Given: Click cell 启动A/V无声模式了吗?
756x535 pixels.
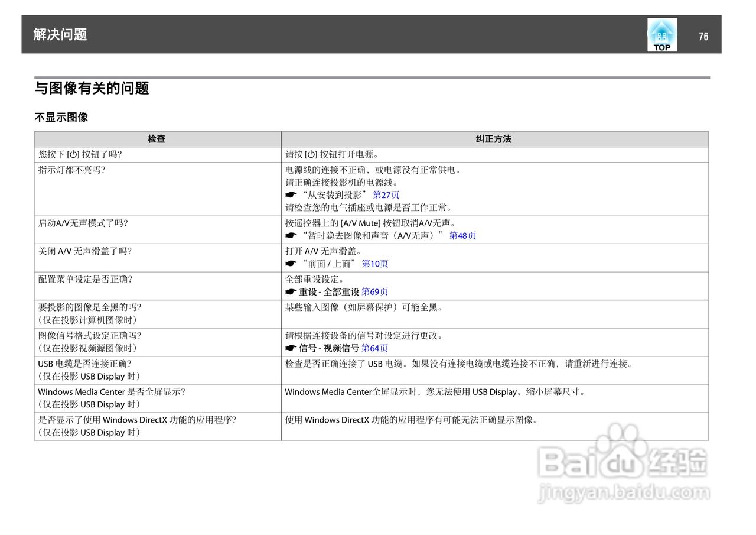Looking at the screenshot, I should coord(158,230).
